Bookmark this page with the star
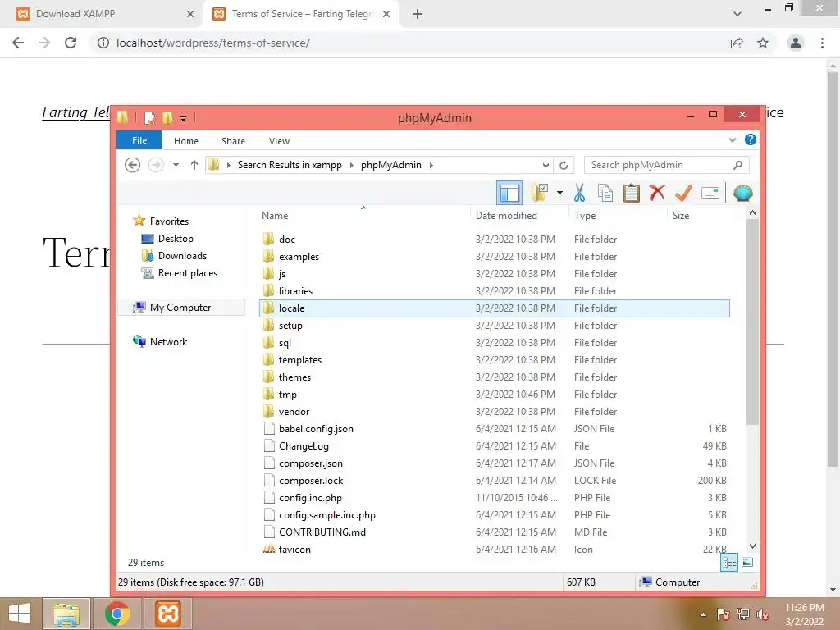 pos(763,43)
